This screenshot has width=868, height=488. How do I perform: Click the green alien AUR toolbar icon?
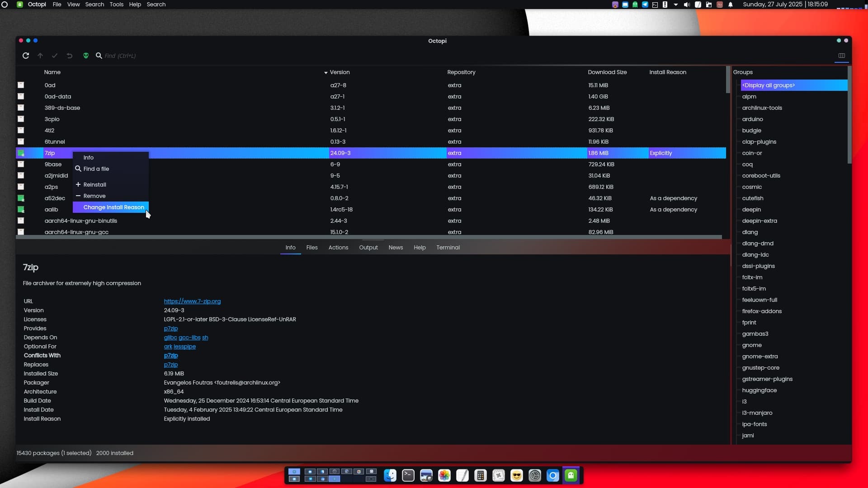point(86,56)
